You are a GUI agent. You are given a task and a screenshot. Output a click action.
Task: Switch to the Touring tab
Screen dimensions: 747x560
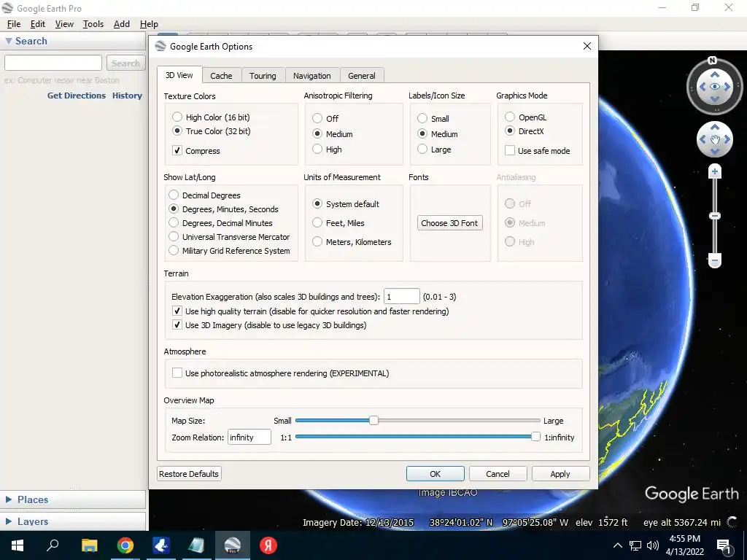(x=263, y=76)
